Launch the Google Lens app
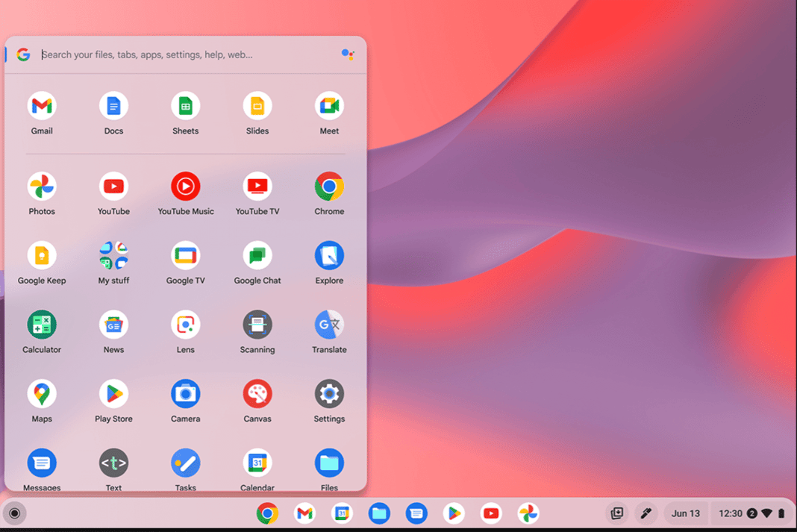Image resolution: width=797 pixels, height=532 pixels. point(185,325)
